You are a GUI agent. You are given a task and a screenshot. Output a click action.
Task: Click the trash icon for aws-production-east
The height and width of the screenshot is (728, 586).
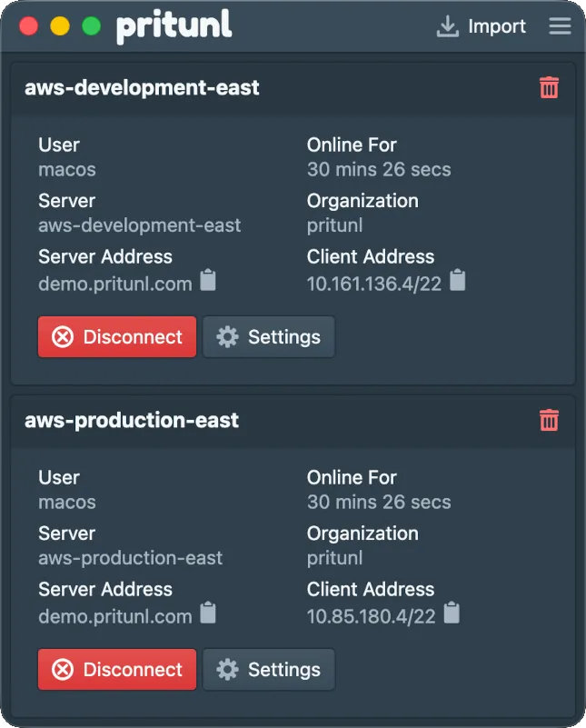click(549, 420)
